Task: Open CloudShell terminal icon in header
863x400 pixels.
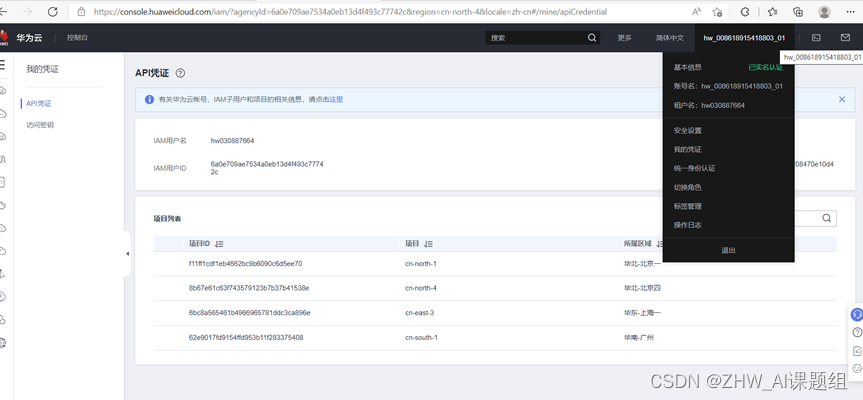Action: pos(816,38)
